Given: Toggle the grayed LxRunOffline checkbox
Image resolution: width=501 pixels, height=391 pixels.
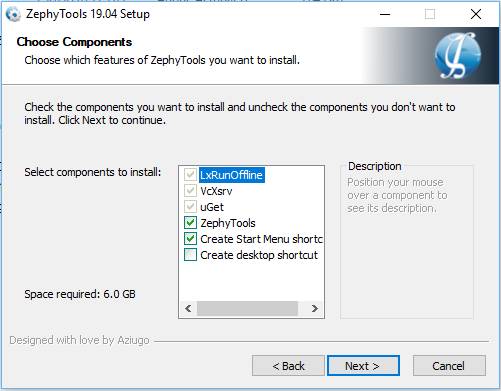Looking at the screenshot, I should point(190,175).
